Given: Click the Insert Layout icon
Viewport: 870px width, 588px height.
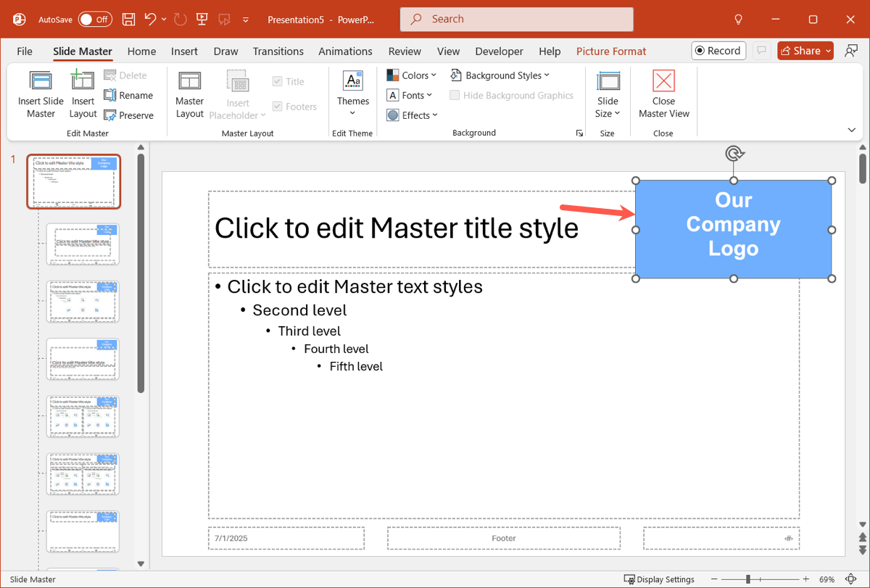Looking at the screenshot, I should tap(83, 81).
